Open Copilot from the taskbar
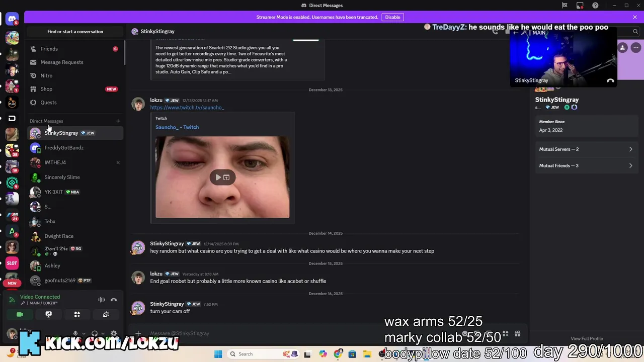Screen dimensions: 644x362 point(323,354)
